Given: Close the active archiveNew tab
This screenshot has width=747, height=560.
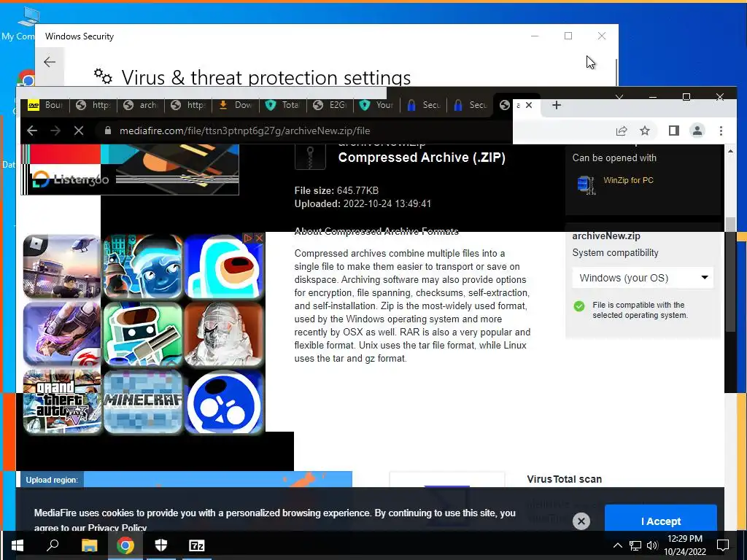Looking at the screenshot, I should pyautogui.click(x=529, y=105).
